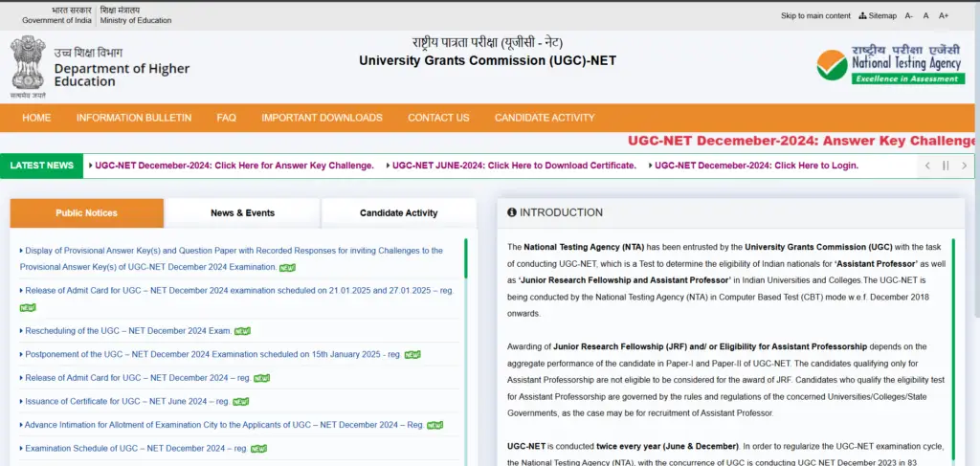Open the CONTACT US menu item
This screenshot has height=466, width=980.
[438, 118]
